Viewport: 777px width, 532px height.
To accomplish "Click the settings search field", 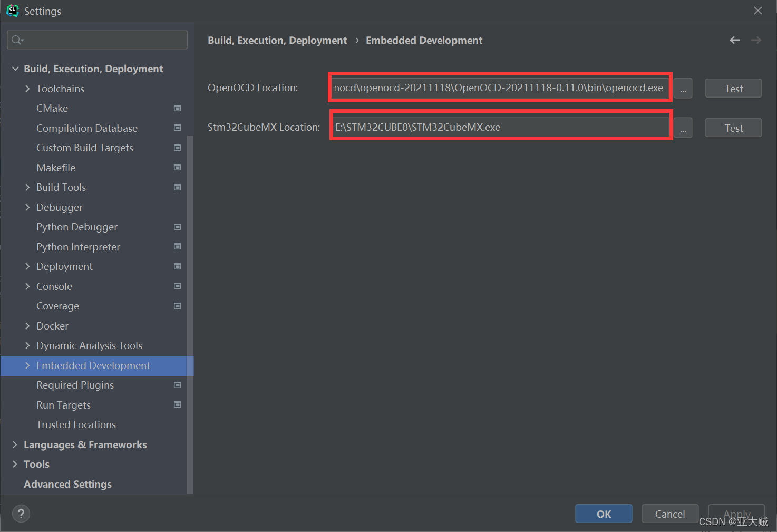I will 98,40.
